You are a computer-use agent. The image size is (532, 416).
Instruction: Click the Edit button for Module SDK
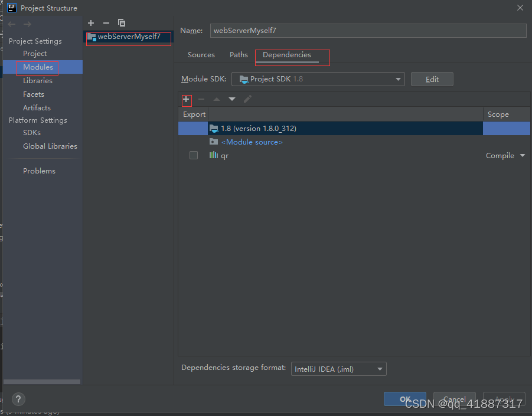[x=432, y=79]
